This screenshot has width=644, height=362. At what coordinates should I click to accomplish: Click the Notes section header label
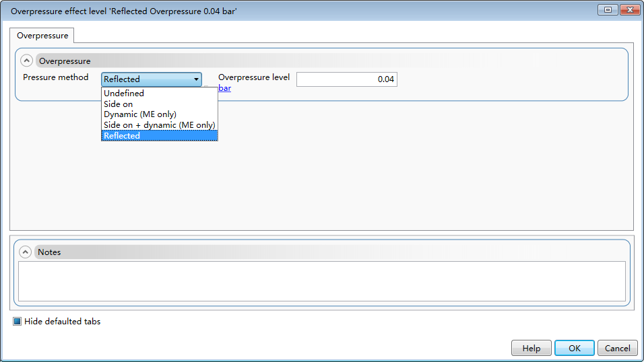tap(49, 252)
